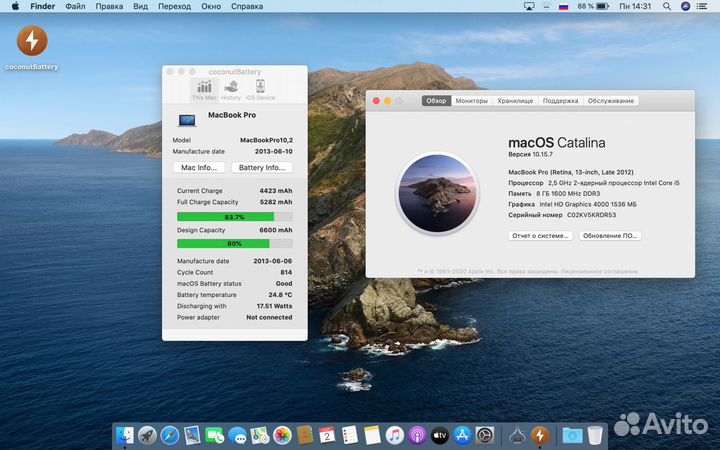Switch to the Обслуживание tab
The height and width of the screenshot is (450, 720).
[611, 101]
